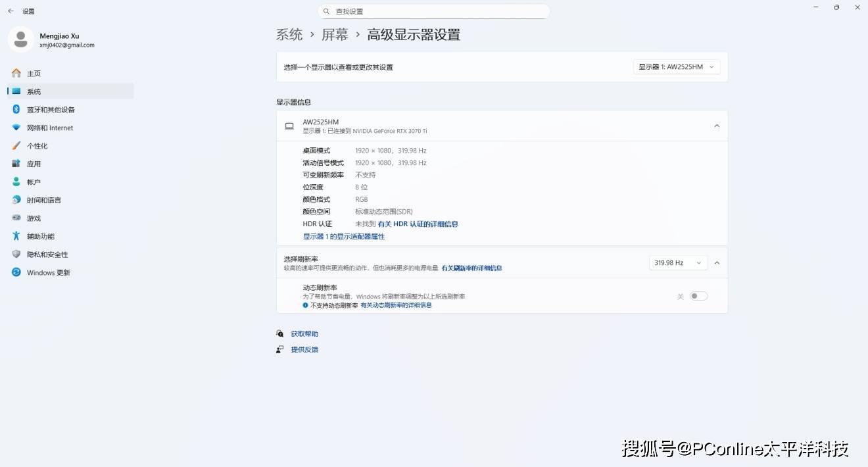Click the privacy shield icon
This screenshot has width=868, height=467.
pyautogui.click(x=16, y=254)
